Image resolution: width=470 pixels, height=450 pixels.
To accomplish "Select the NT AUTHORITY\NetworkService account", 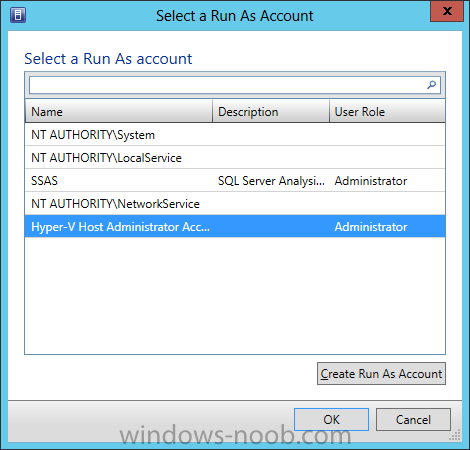I will [x=235, y=204].
